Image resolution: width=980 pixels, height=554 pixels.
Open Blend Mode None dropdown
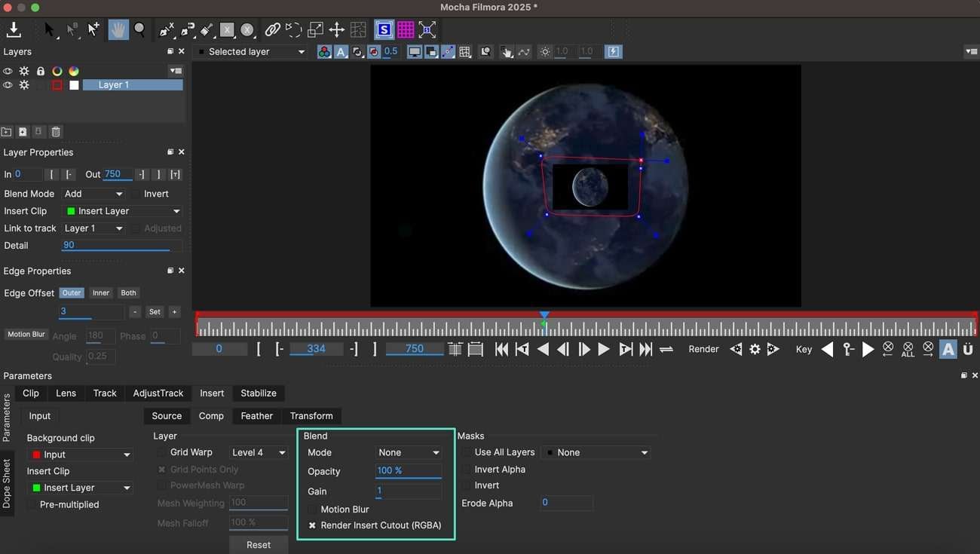[x=409, y=452]
